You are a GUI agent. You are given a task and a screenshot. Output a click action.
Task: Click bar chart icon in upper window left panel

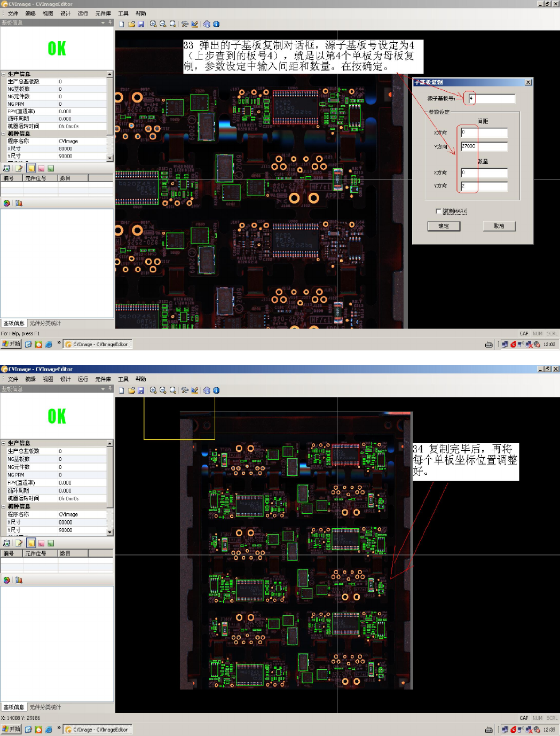[19, 203]
